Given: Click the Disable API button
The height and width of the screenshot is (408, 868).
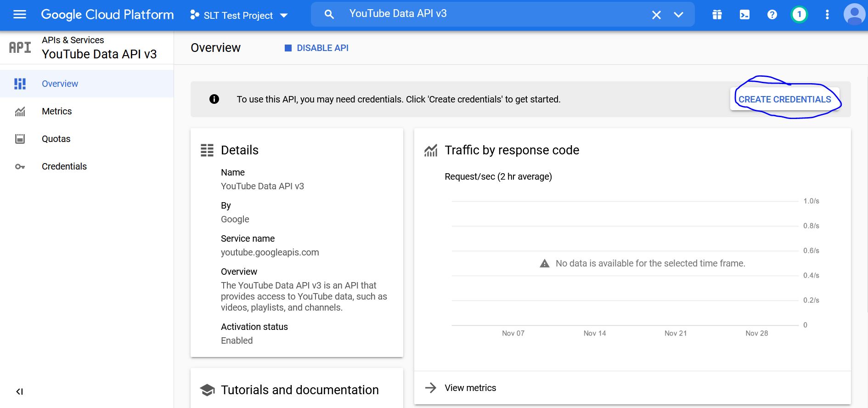Looking at the screenshot, I should click(x=316, y=48).
